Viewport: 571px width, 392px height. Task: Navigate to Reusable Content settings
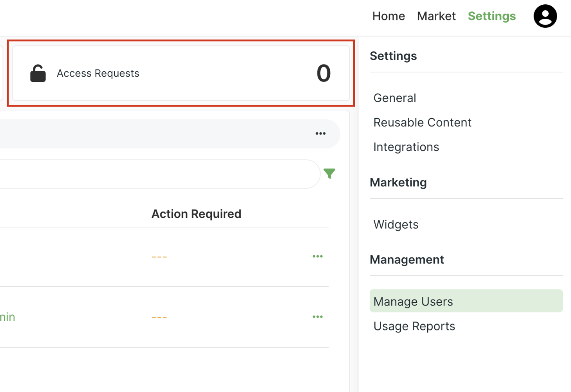pyautogui.click(x=422, y=123)
